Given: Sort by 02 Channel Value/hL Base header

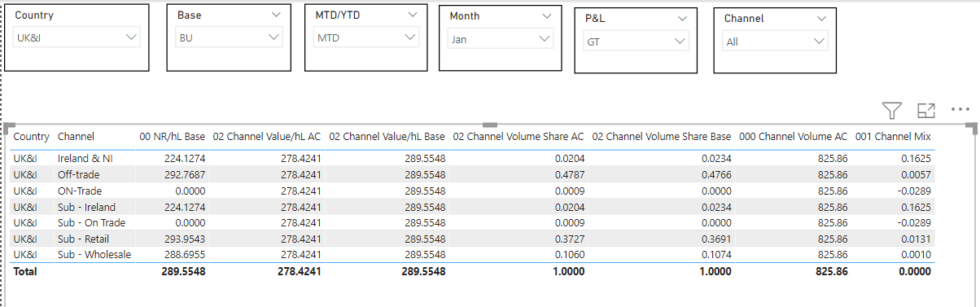Looking at the screenshot, I should 387,137.
